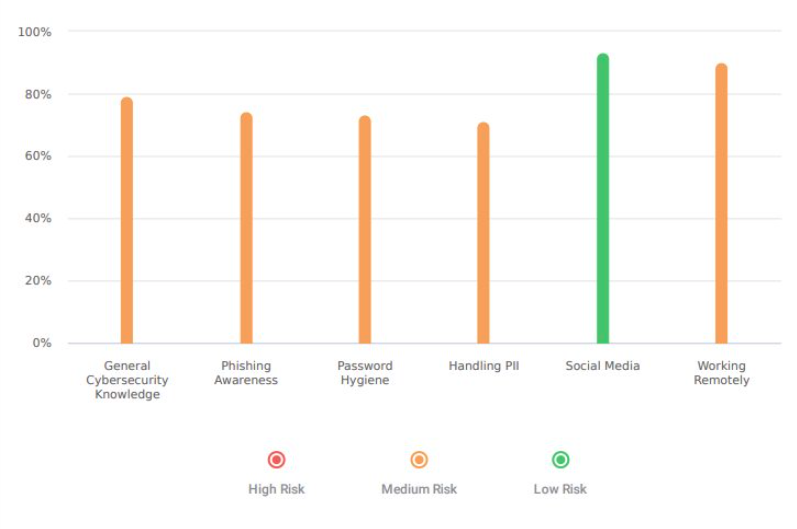
Task: Toggle Low Risk series via its label
Action: (561, 489)
